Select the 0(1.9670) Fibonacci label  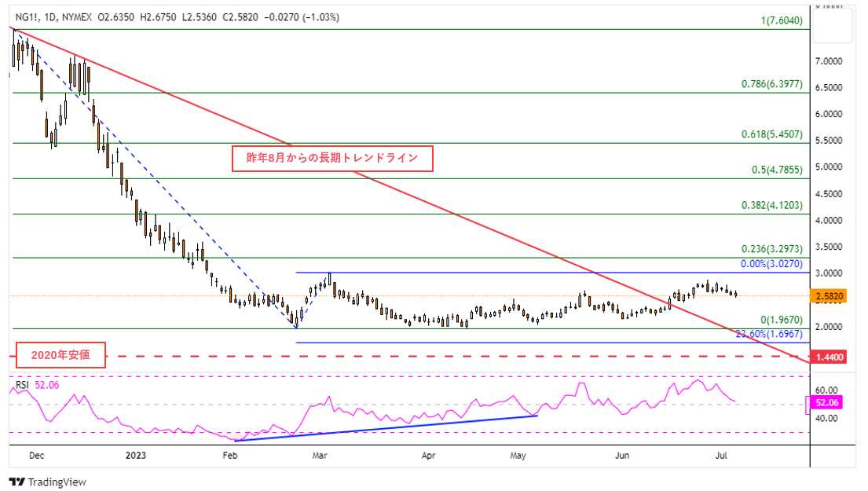tap(781, 320)
